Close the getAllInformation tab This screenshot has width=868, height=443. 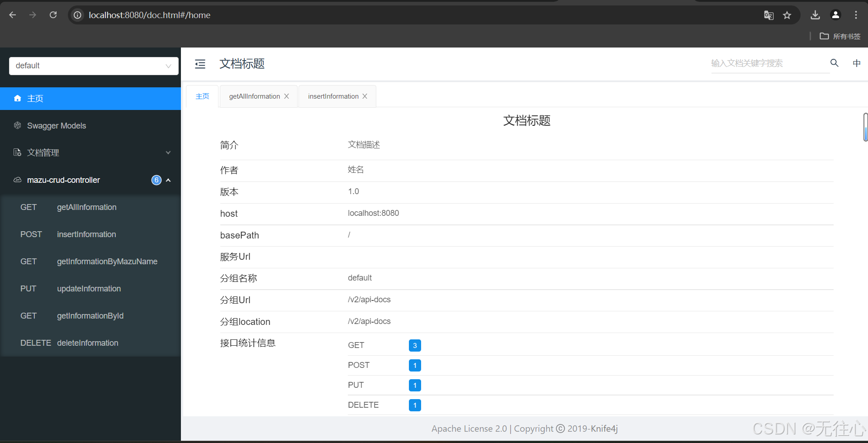(x=286, y=96)
